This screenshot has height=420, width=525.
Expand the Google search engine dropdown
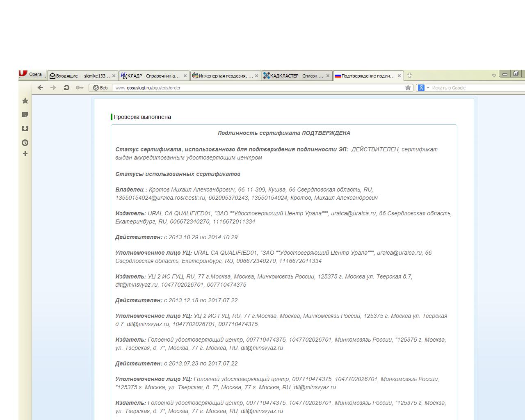pyautogui.click(x=428, y=87)
